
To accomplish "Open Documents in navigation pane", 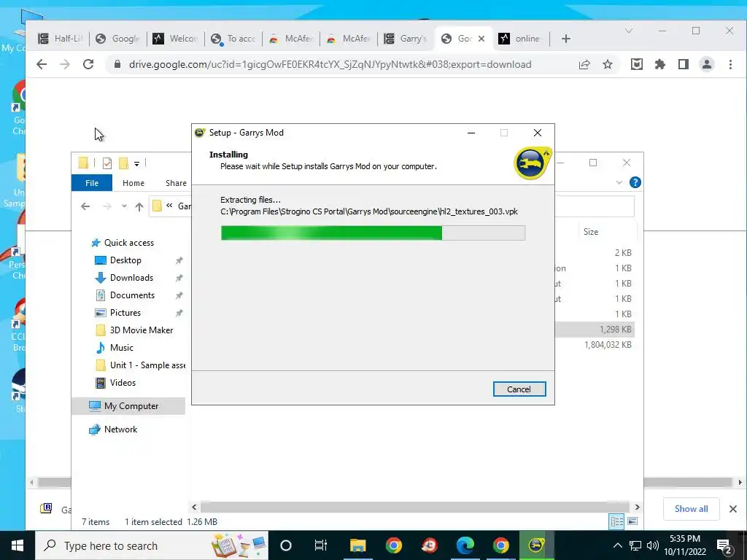I will coord(125,295).
